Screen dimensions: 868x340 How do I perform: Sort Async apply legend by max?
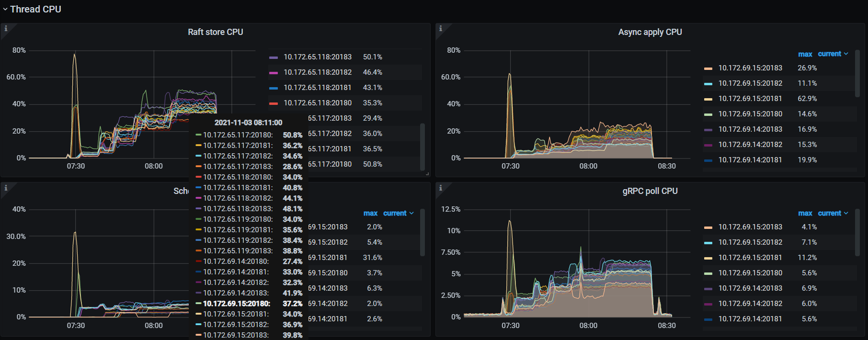click(805, 54)
